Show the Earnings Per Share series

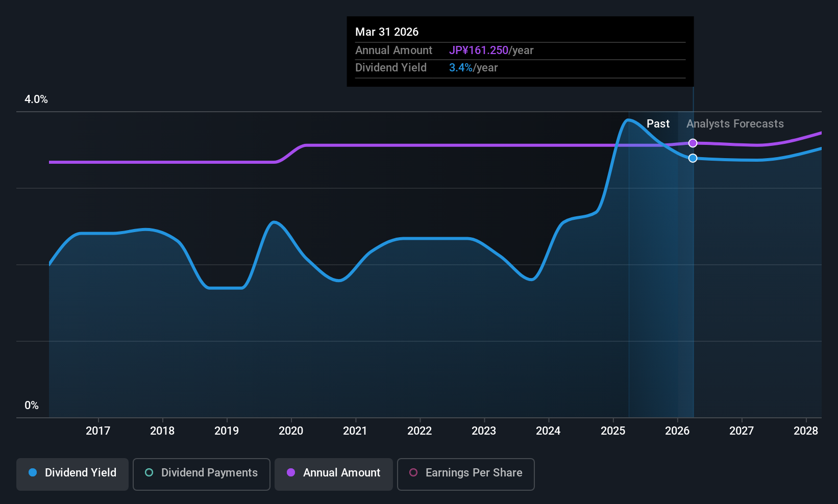(x=466, y=474)
